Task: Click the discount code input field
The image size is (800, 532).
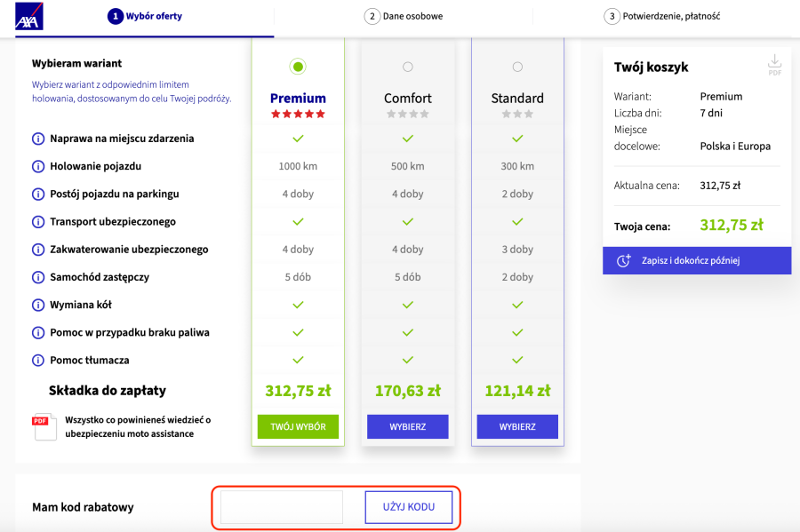Action: coord(282,507)
